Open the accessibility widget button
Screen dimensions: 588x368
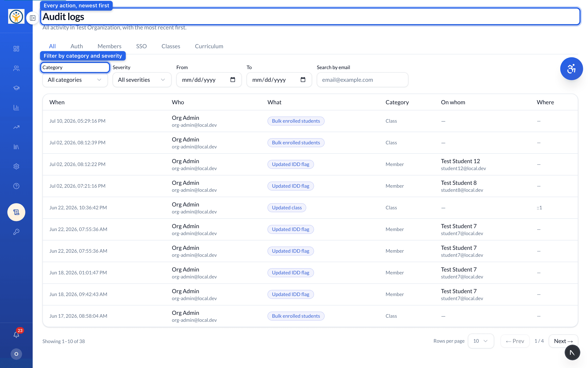(x=571, y=69)
